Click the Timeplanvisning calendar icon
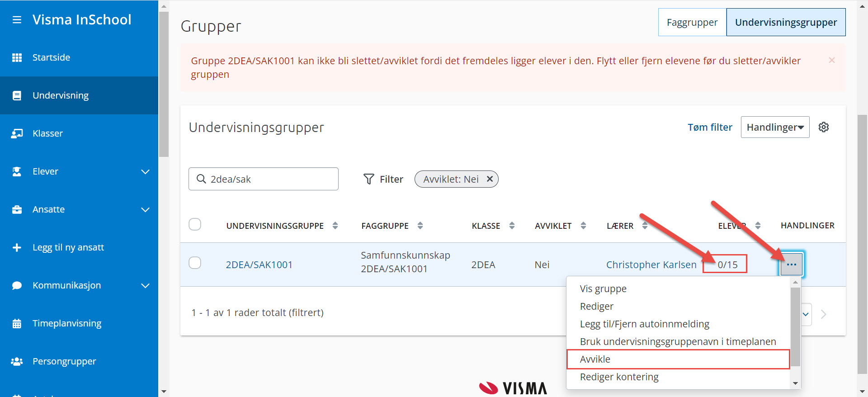 (17, 323)
